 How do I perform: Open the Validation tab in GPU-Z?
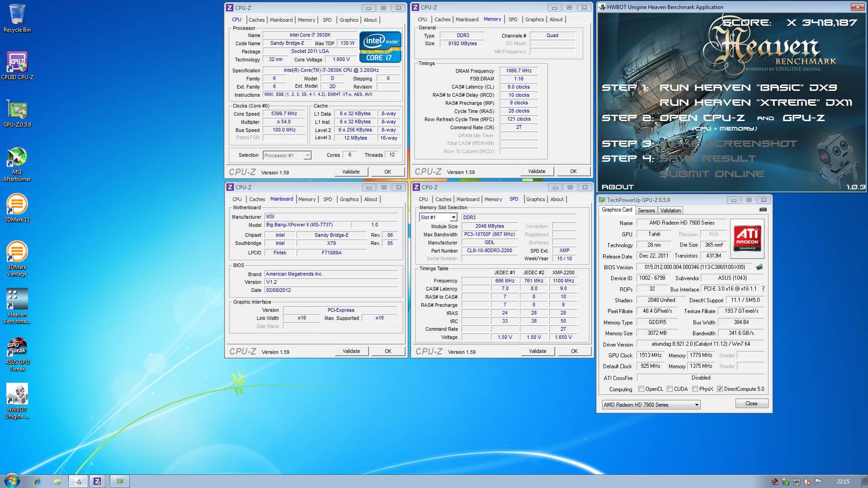pyautogui.click(x=670, y=211)
